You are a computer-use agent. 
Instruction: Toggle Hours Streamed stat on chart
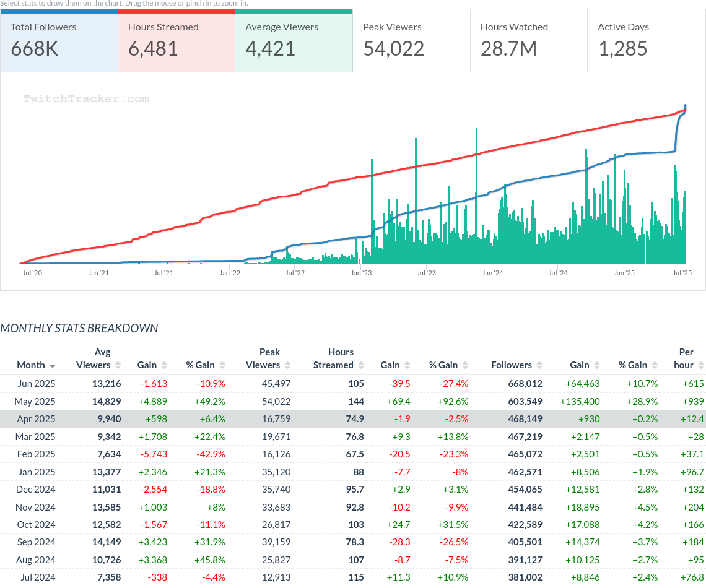(x=176, y=40)
